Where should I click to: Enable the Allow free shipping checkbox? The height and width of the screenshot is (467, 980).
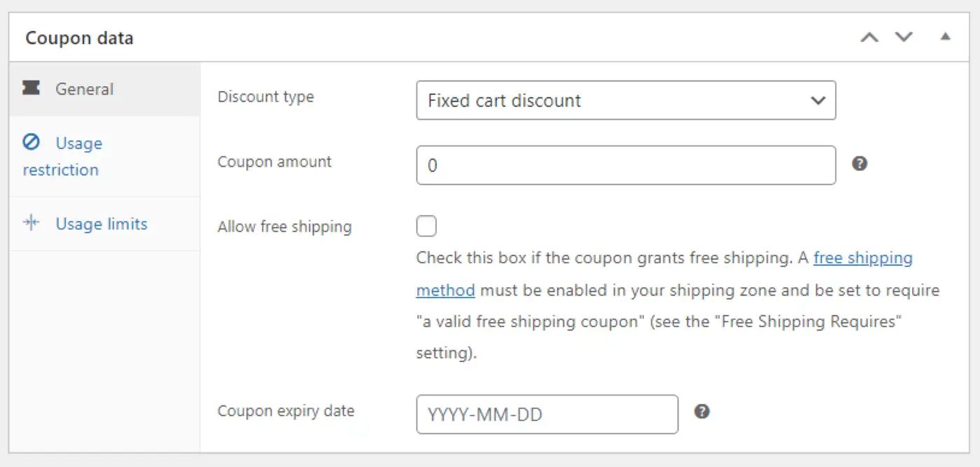[x=426, y=226]
